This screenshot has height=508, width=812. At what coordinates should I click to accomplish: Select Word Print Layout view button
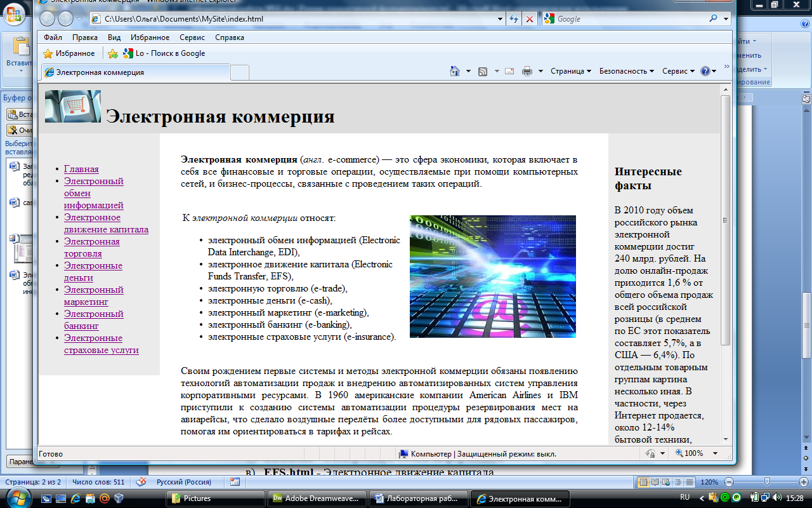tap(643, 482)
